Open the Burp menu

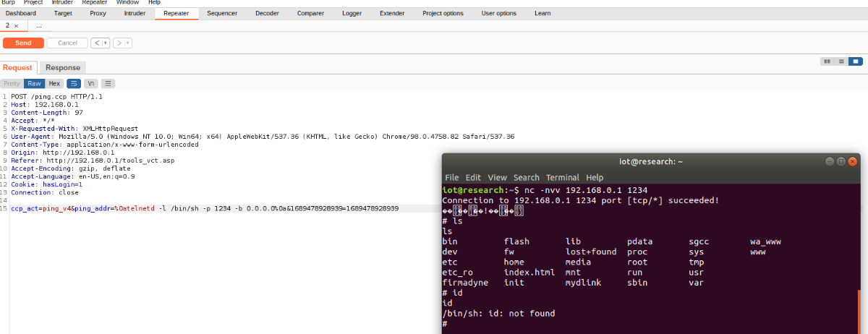[8, 3]
